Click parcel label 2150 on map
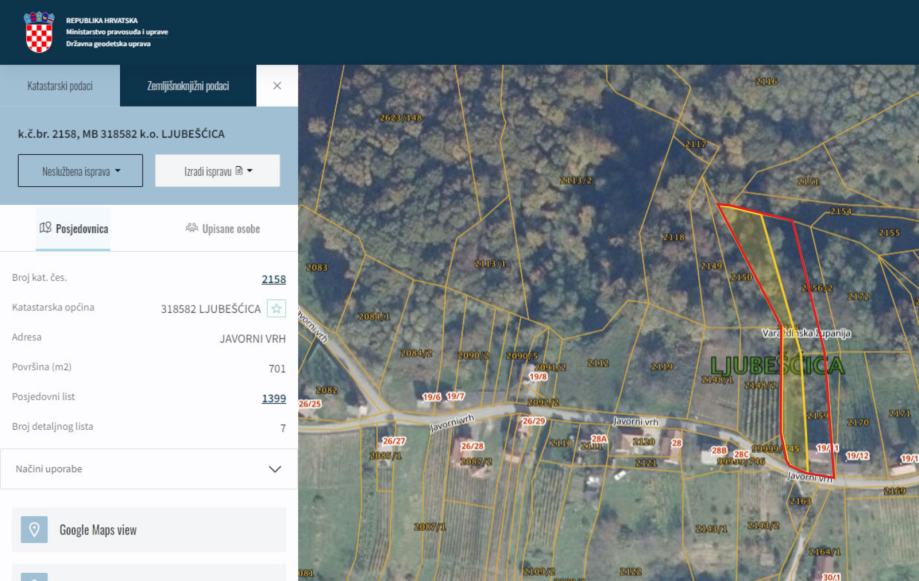The image size is (919, 581). [x=741, y=277]
